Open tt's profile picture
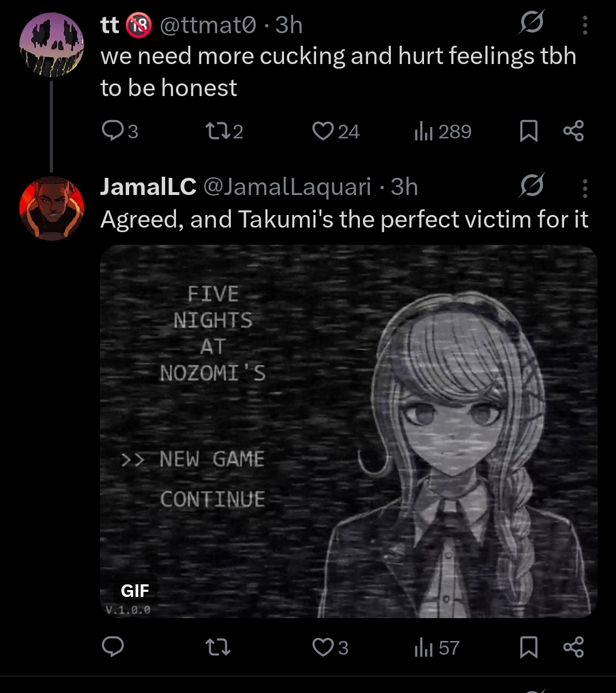Screen dimensions: 616x693 pyautogui.click(x=51, y=45)
